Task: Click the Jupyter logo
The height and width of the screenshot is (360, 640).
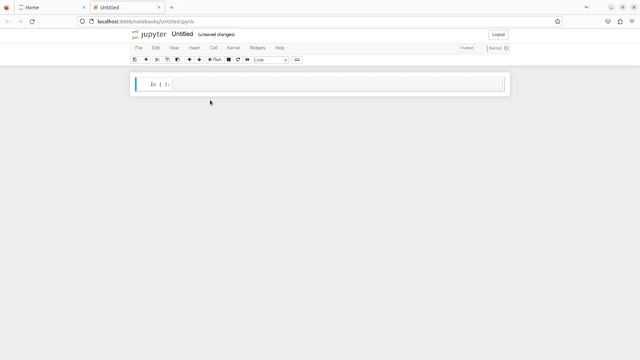Action: point(149,35)
